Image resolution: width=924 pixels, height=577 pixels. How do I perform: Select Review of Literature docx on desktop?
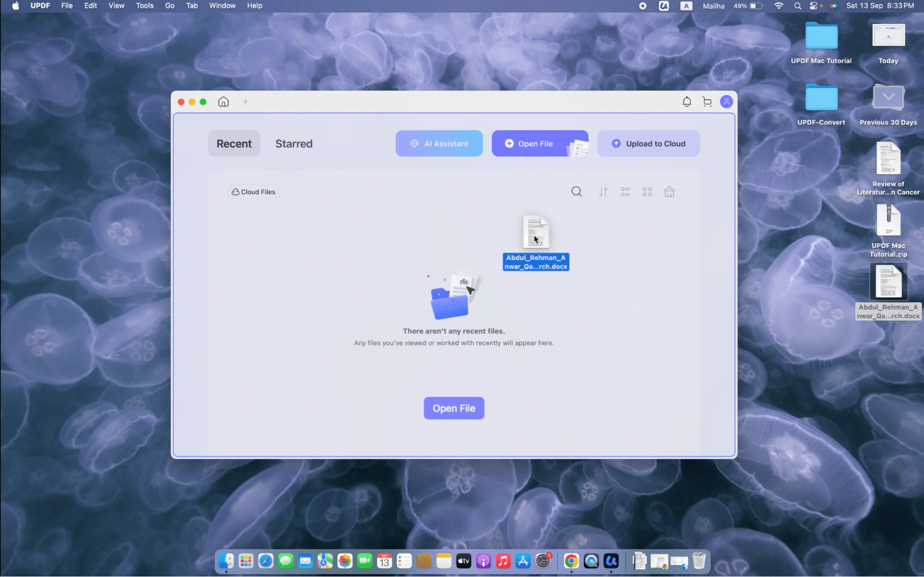[888, 169]
